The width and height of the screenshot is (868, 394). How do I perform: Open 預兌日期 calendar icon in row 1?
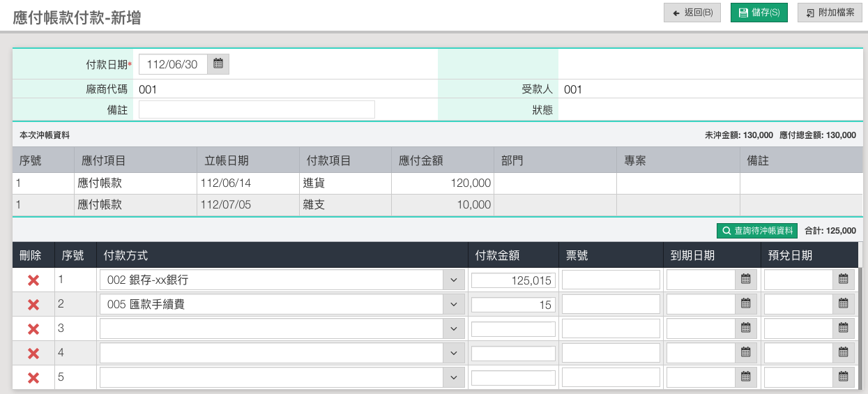click(x=843, y=280)
